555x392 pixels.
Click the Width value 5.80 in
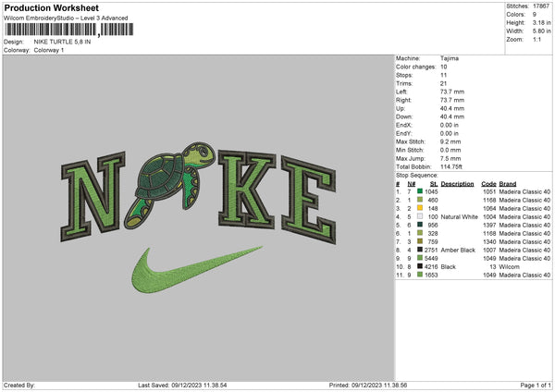coord(541,31)
